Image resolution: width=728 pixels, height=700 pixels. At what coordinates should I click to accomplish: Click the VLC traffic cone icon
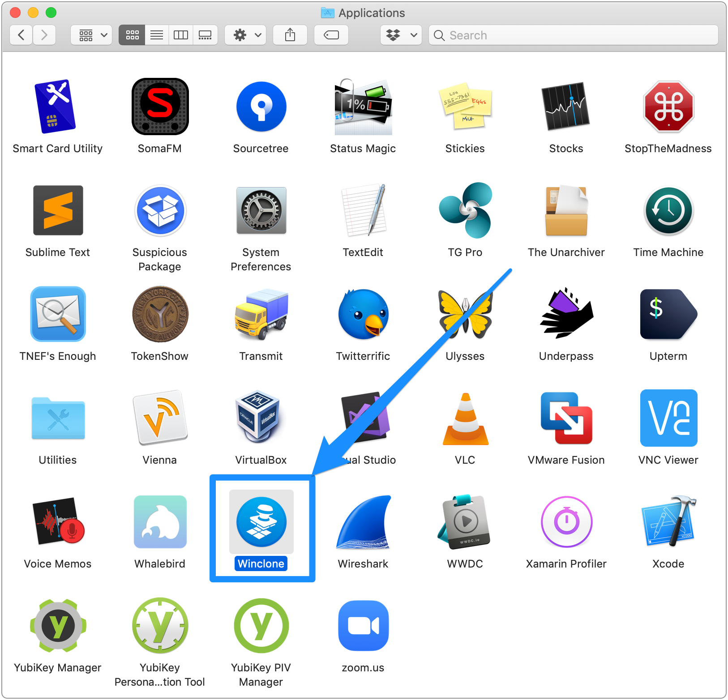(x=466, y=419)
